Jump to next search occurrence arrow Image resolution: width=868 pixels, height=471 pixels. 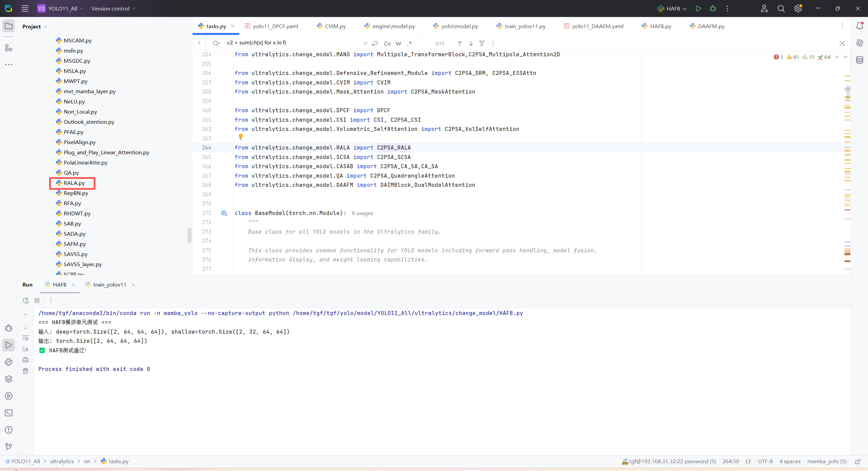click(x=471, y=43)
